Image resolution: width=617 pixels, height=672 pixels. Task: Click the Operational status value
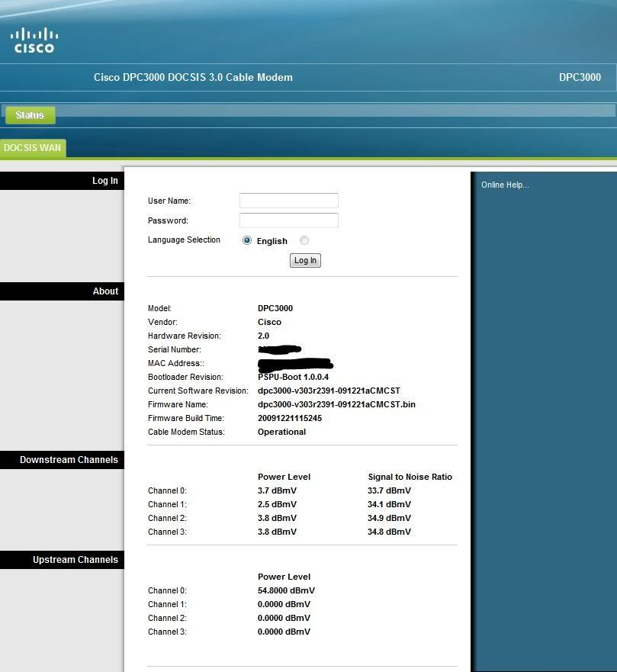[x=281, y=432]
